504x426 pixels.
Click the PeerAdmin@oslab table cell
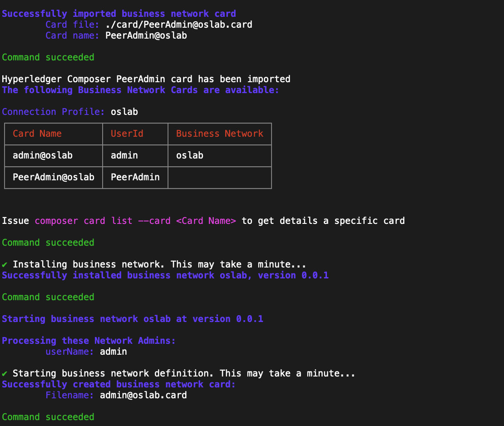coord(54,177)
